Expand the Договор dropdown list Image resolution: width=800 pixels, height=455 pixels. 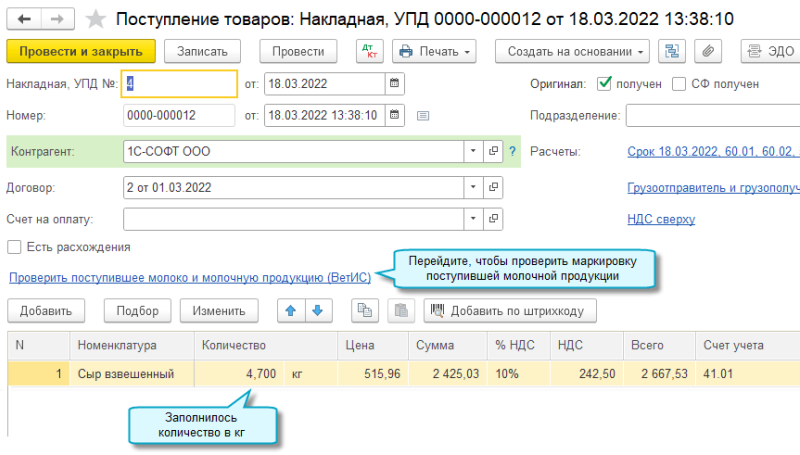[473, 188]
